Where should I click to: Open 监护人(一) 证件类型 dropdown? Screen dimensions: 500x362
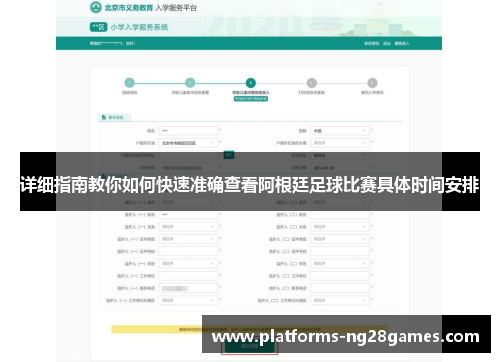pos(188,239)
